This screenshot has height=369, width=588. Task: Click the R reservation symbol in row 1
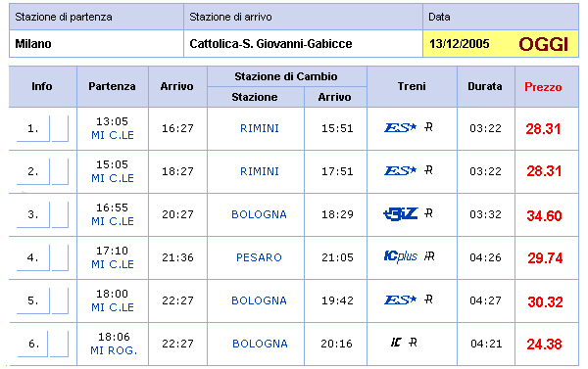[x=428, y=127]
